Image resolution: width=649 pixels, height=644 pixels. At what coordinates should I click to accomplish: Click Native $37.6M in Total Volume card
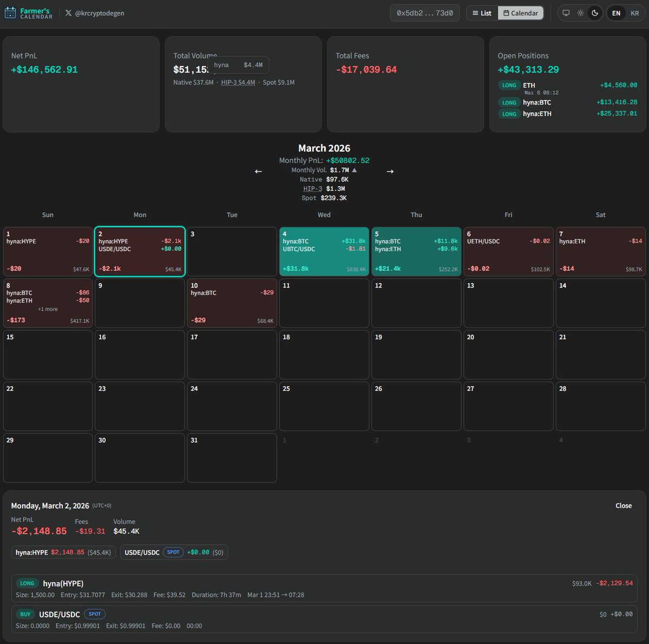193,82
